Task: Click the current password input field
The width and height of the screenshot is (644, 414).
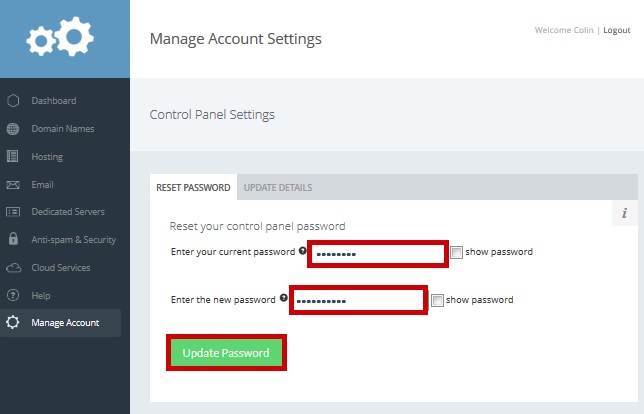Action: pyautogui.click(x=377, y=254)
